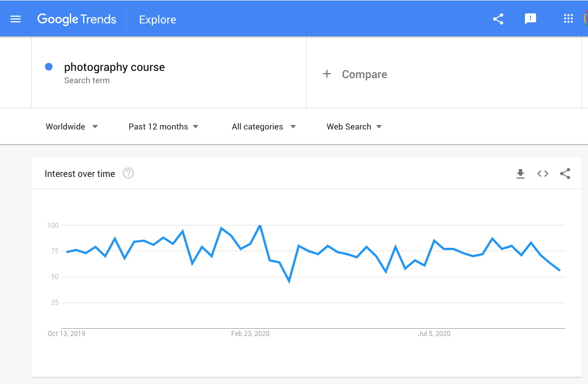Viewport: 588px width, 384px height.
Task: Download the Interest over time CSV
Action: pyautogui.click(x=520, y=174)
